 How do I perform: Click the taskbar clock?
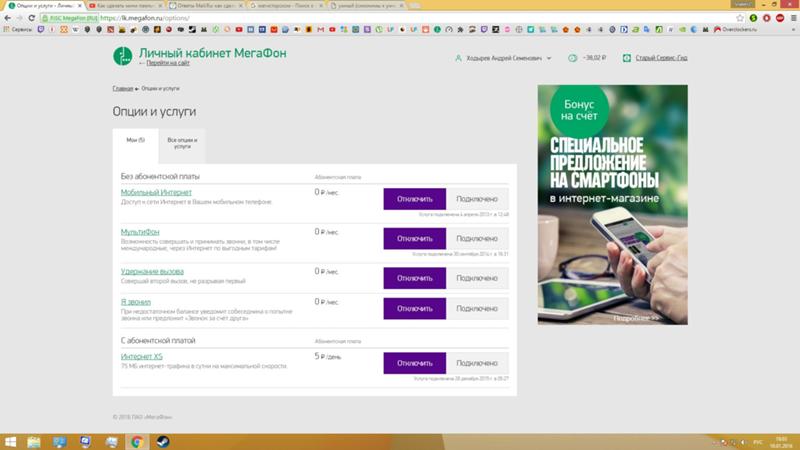781,442
